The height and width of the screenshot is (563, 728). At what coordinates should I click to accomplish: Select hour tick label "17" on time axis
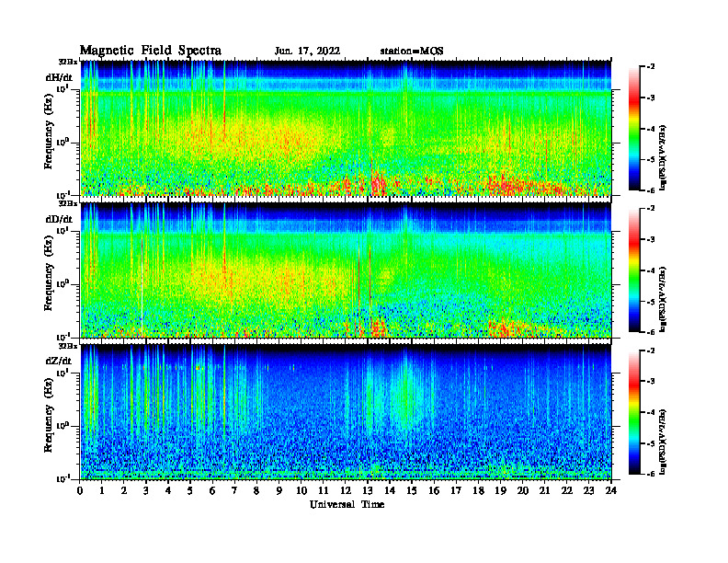click(x=456, y=490)
